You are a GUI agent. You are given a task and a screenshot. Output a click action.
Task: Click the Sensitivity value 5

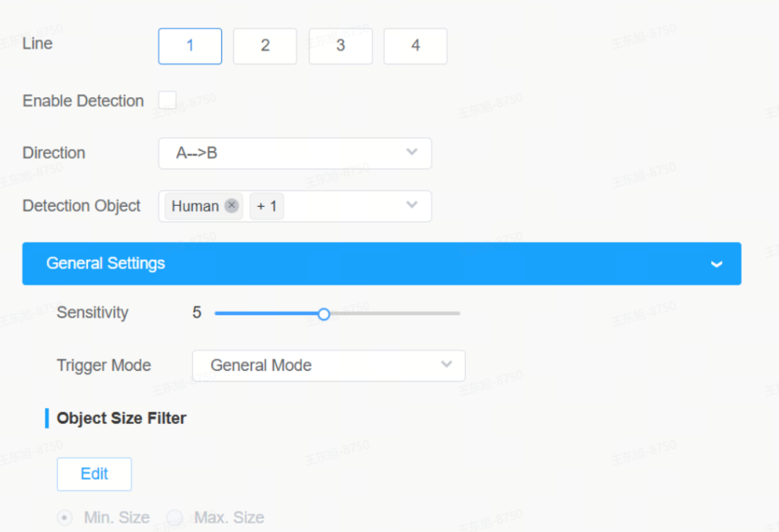197,312
